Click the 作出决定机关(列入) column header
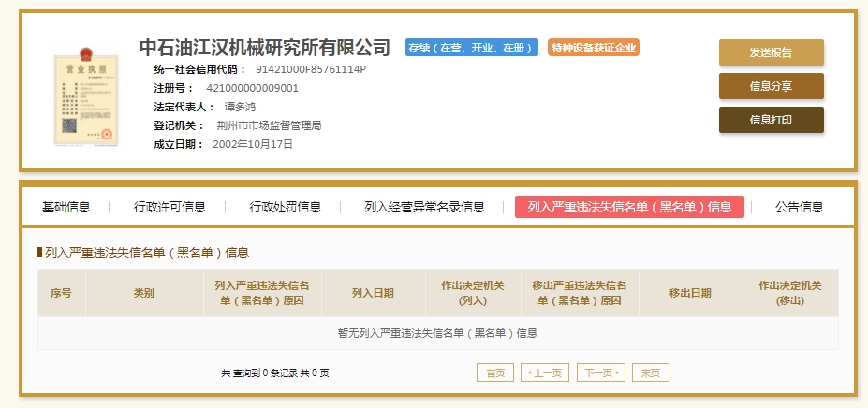868x408 pixels. click(x=473, y=293)
